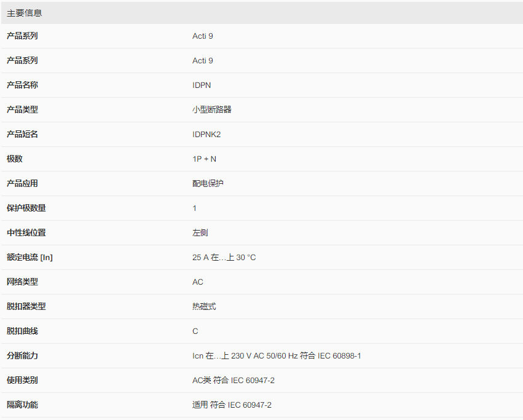Select the 极数 label

(x=15, y=159)
